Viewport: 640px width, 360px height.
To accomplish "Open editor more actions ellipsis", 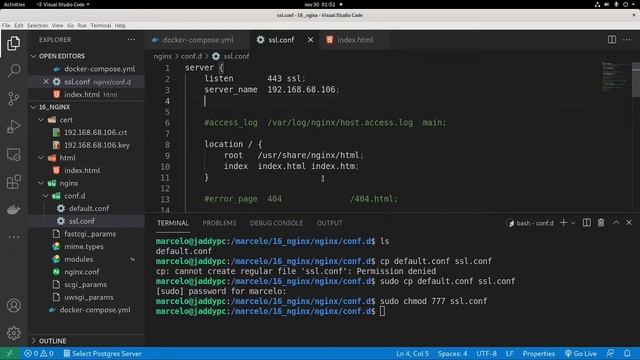I will point(627,40).
